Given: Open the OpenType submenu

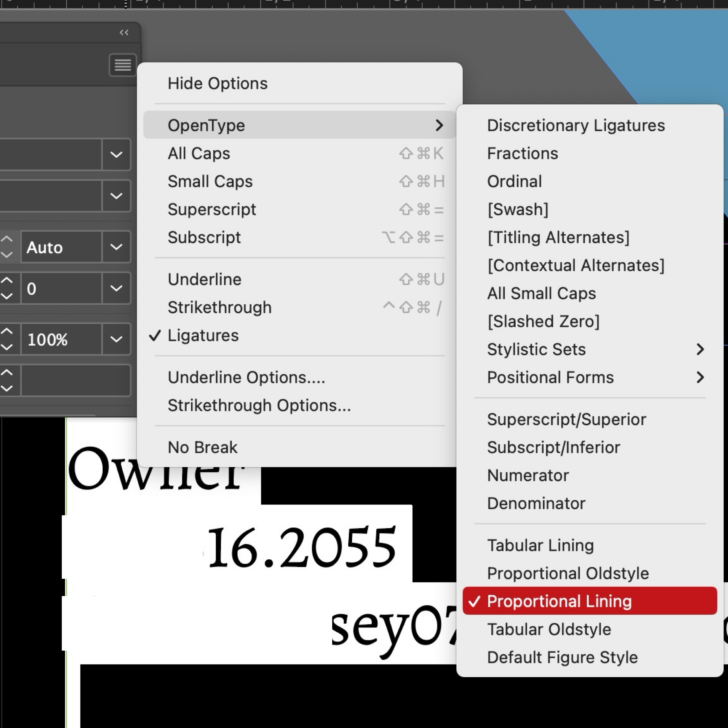Looking at the screenshot, I should pos(207,125).
